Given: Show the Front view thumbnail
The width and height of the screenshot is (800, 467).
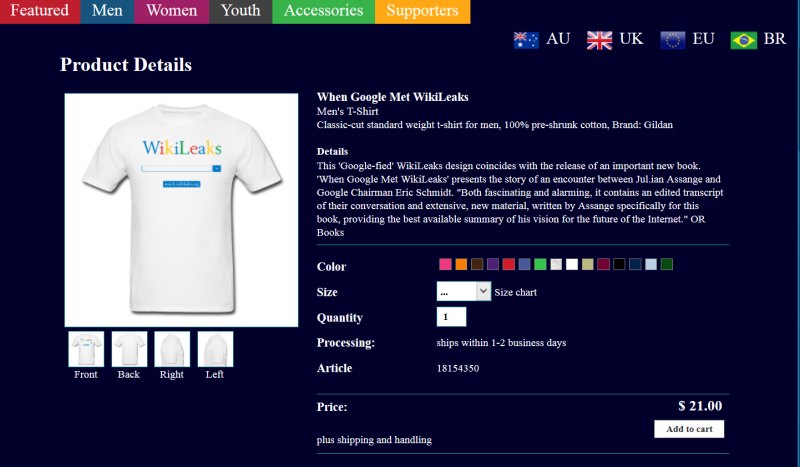Looking at the screenshot, I should coord(86,349).
